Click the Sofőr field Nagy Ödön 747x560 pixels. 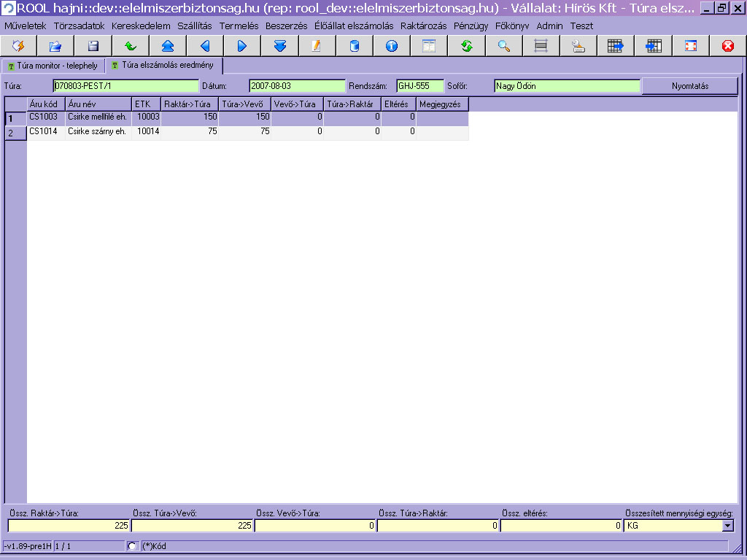566,86
